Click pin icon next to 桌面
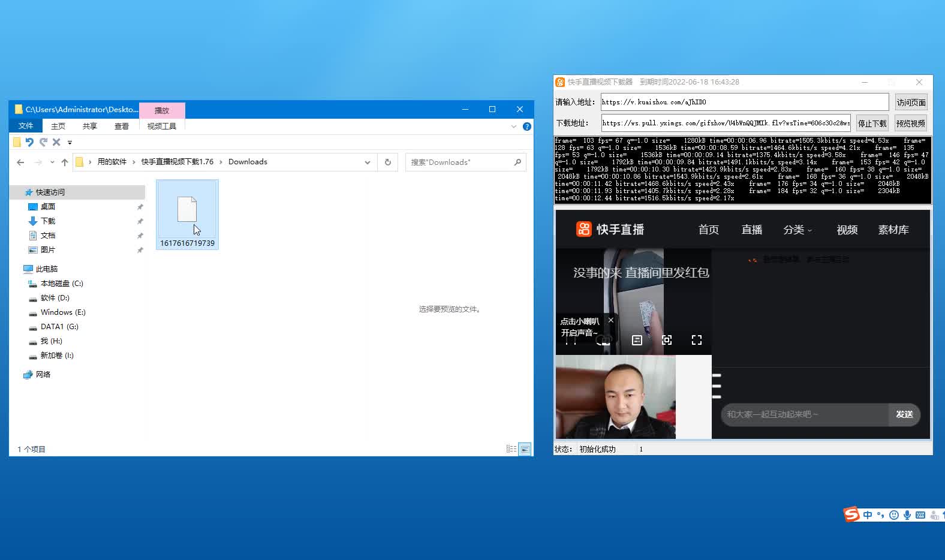945x560 pixels. point(140,207)
